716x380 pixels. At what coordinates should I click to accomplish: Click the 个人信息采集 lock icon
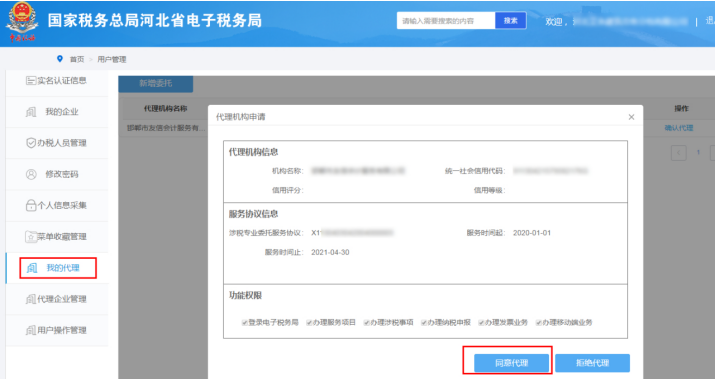click(31, 206)
